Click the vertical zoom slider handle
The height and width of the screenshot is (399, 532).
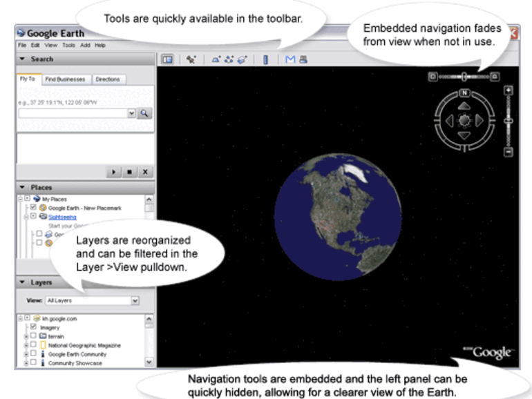(x=508, y=121)
